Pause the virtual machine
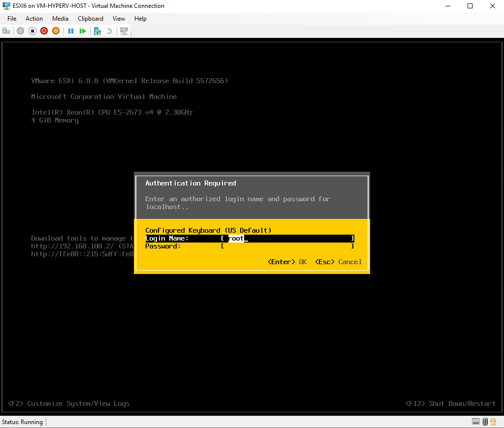This screenshot has width=504, height=428. point(71,31)
